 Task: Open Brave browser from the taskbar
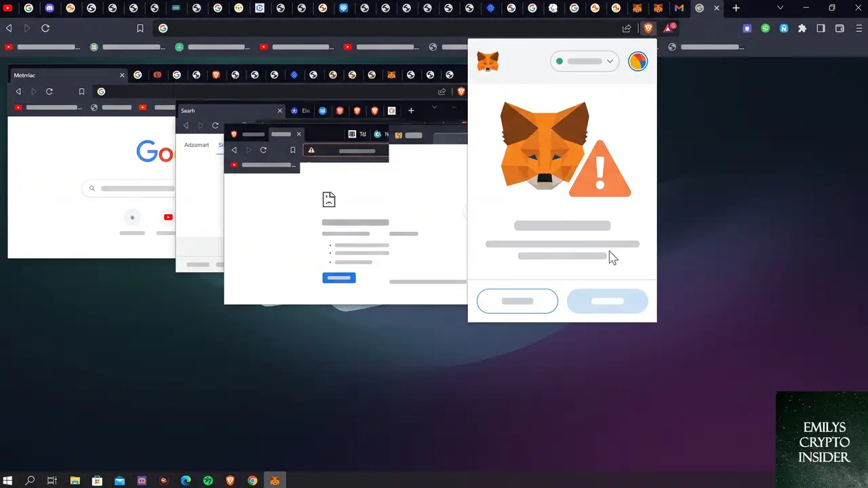(x=230, y=481)
